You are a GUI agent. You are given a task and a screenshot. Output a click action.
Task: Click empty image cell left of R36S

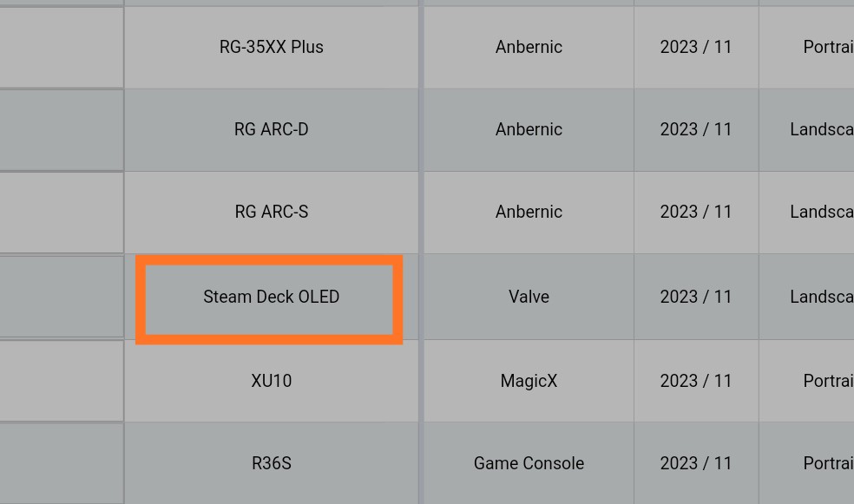click(x=62, y=463)
